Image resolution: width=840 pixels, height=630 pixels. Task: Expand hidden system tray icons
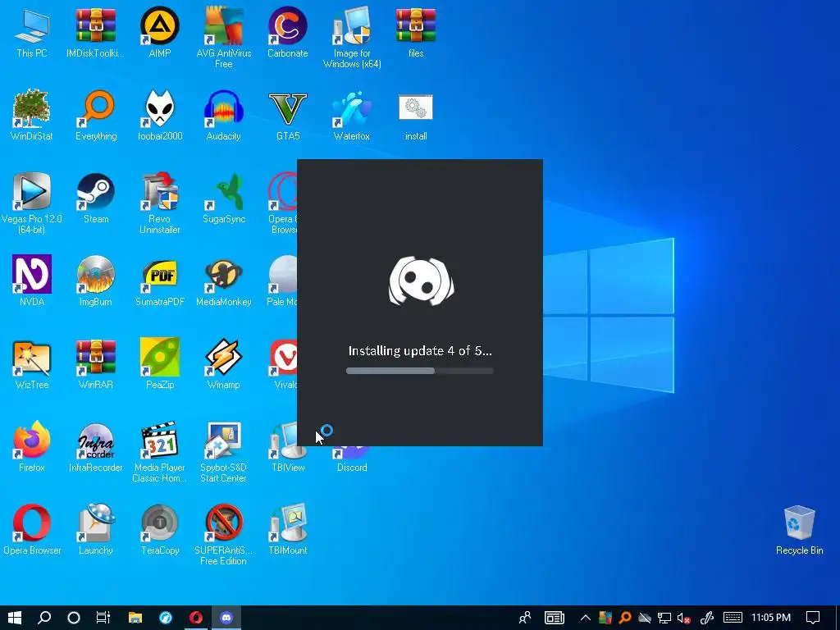pos(586,618)
